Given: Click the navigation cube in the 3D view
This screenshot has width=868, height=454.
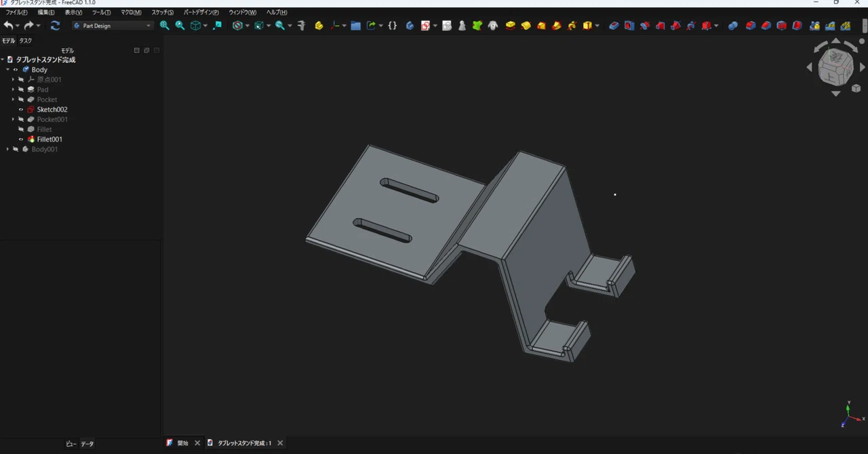Looking at the screenshot, I should point(835,66).
